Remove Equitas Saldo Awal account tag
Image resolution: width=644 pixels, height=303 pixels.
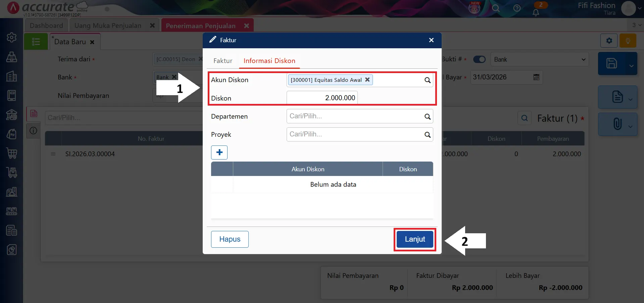coord(367,80)
